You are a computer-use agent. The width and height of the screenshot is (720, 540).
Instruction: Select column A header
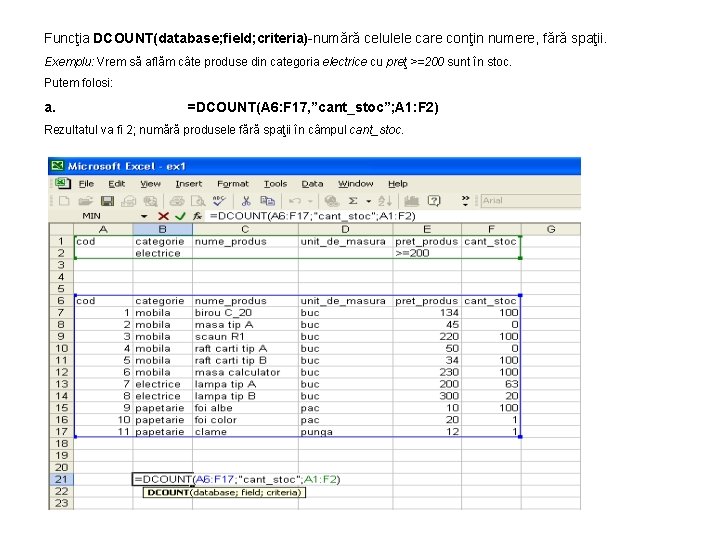tap(103, 229)
